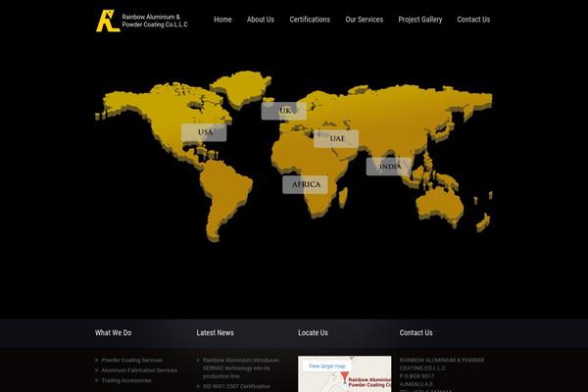Click the AJMAN,U.A.E address line
The height and width of the screenshot is (392, 588).
416,384
